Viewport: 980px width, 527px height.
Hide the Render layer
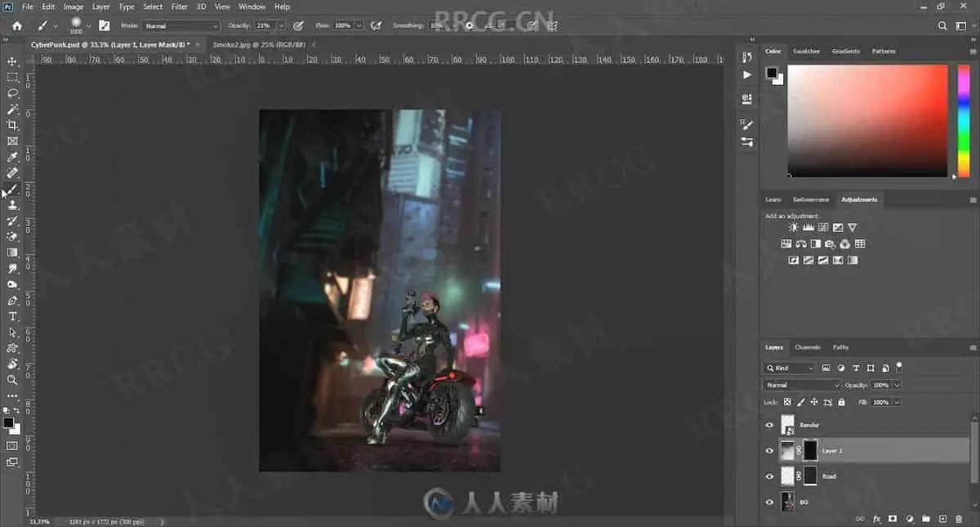(769, 425)
